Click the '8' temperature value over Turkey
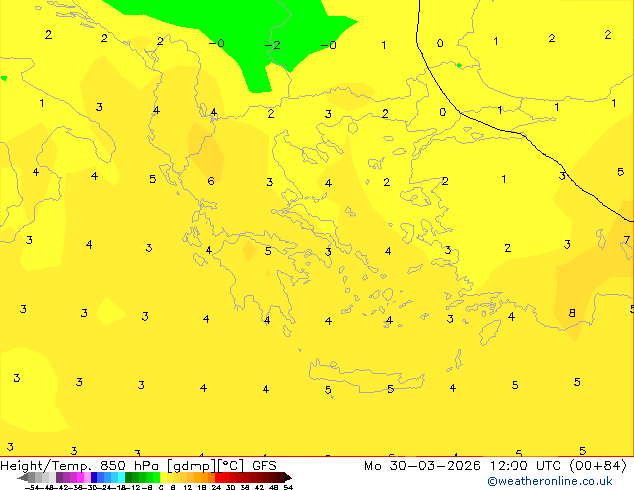 572,313
